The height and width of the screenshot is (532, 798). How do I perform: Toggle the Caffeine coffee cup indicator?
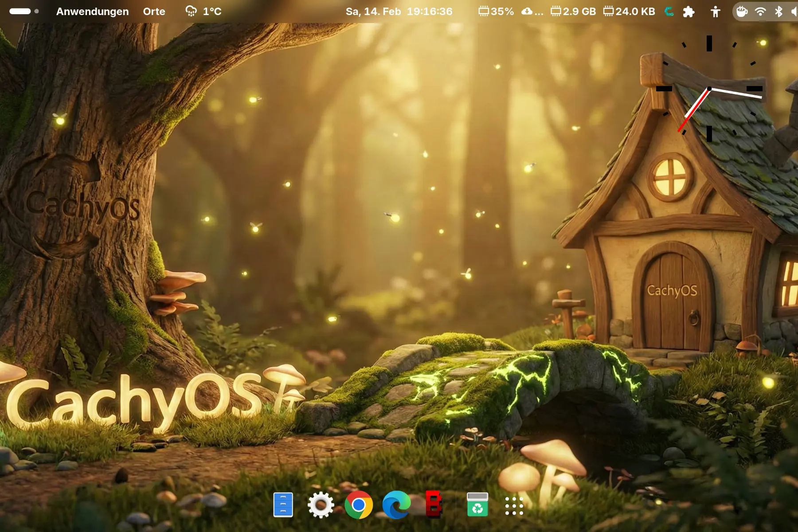742,12
